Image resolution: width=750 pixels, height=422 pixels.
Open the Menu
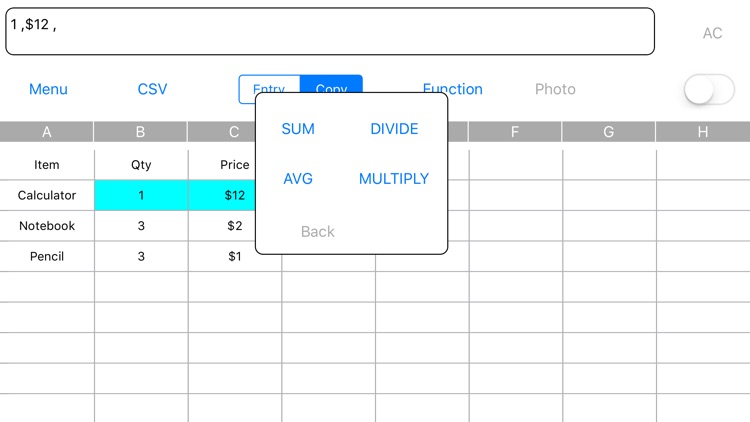point(48,89)
